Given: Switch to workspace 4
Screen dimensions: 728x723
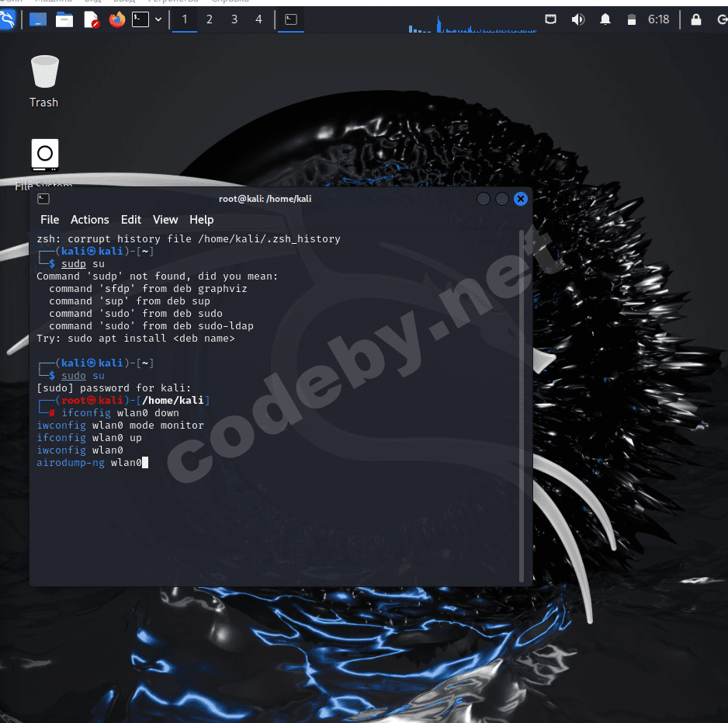Looking at the screenshot, I should pyautogui.click(x=258, y=19).
